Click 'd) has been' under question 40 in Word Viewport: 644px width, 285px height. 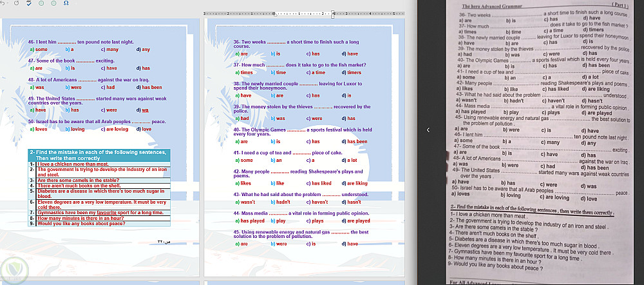click(354, 141)
